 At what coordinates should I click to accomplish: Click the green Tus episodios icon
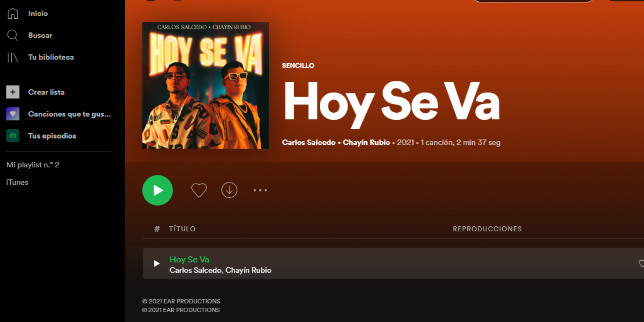pos(13,136)
